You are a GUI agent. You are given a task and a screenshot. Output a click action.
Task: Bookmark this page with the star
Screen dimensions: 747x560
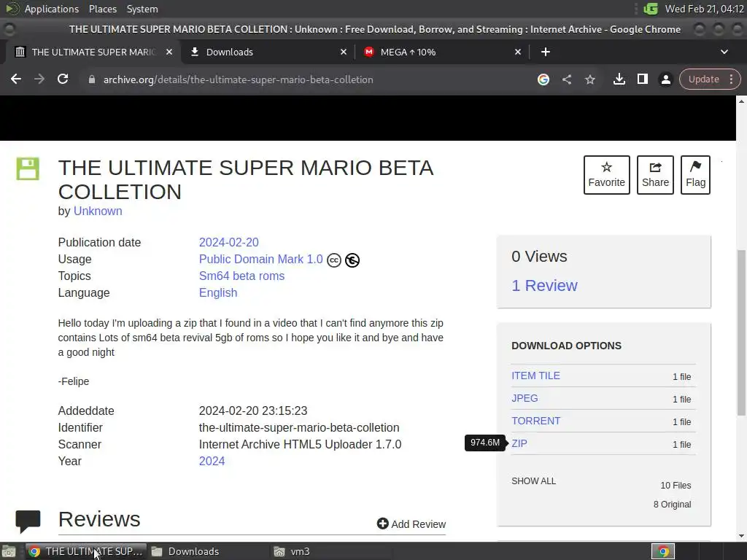(589, 79)
